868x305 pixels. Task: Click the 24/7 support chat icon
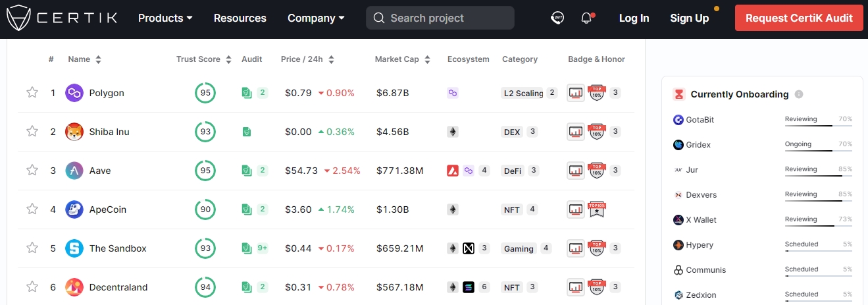[557, 18]
